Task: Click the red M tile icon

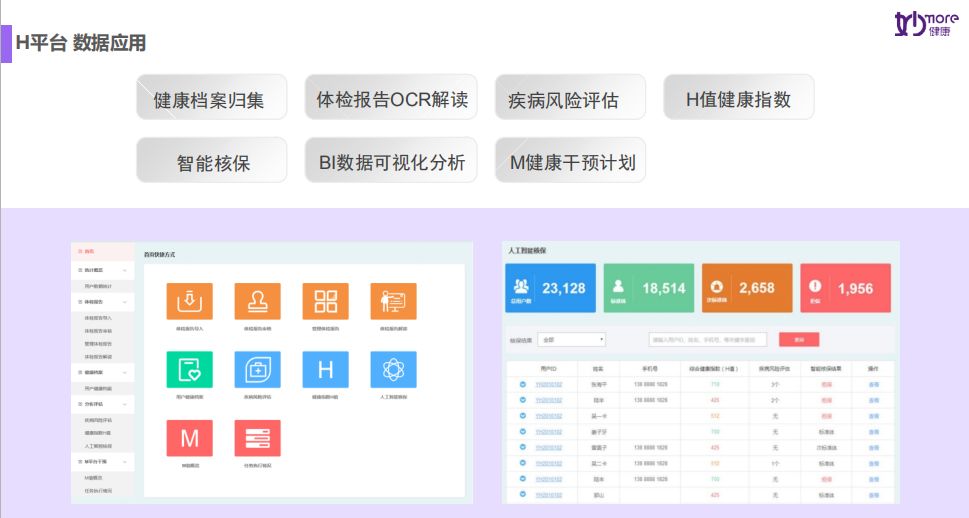Action: [x=189, y=438]
